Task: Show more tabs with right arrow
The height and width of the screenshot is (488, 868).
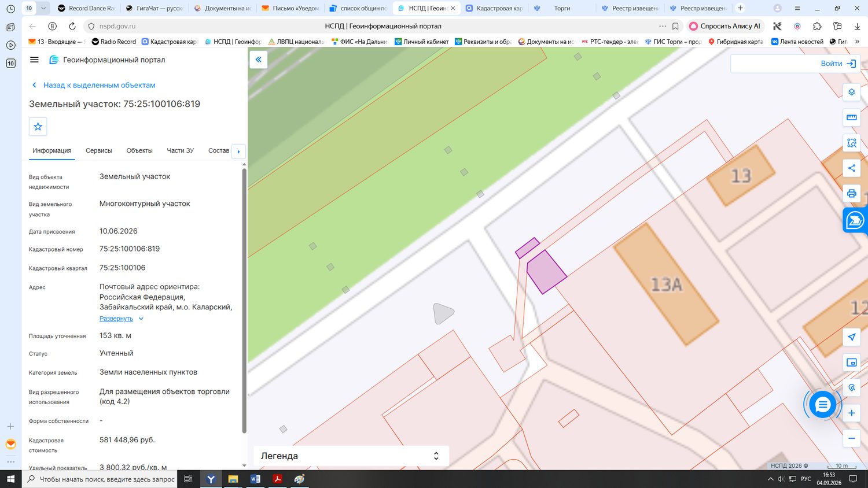Action: (x=238, y=151)
